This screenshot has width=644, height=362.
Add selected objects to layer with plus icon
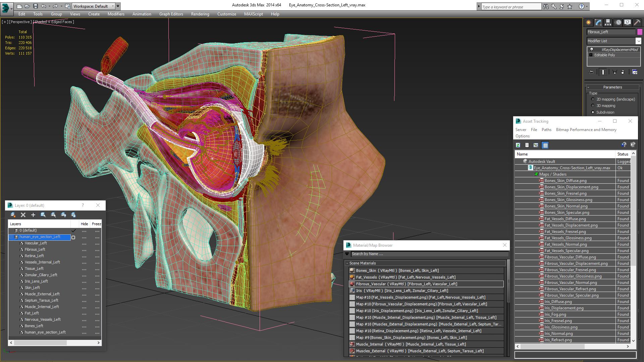(33, 215)
